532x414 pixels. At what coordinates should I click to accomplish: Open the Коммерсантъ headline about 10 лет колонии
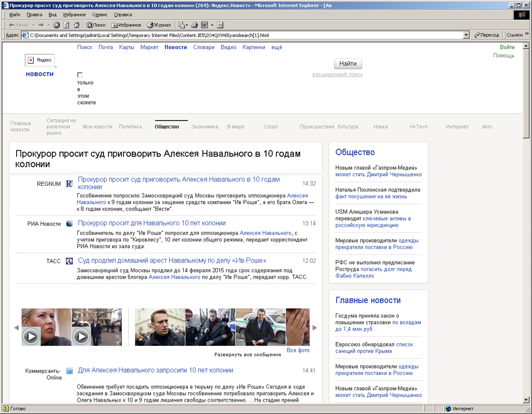(156, 370)
